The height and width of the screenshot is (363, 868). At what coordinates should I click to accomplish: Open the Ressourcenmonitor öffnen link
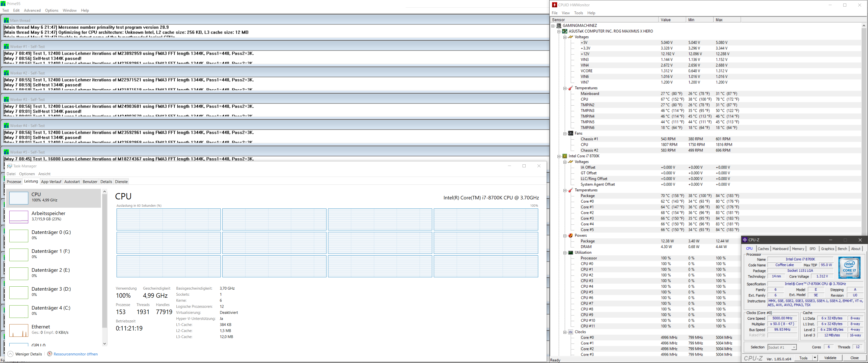[75, 354]
